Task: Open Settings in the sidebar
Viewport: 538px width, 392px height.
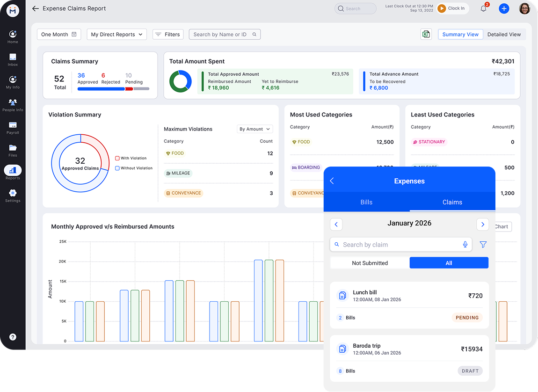Action: 13,196
